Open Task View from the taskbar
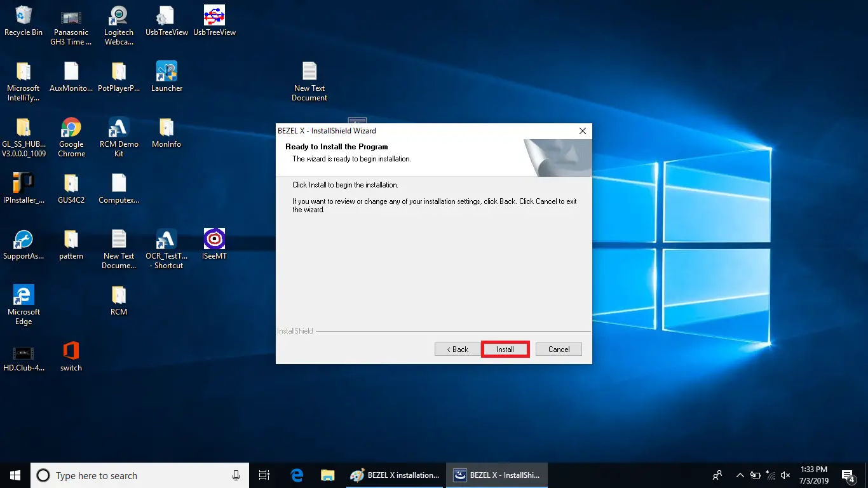This screenshot has height=488, width=868. pos(264,475)
